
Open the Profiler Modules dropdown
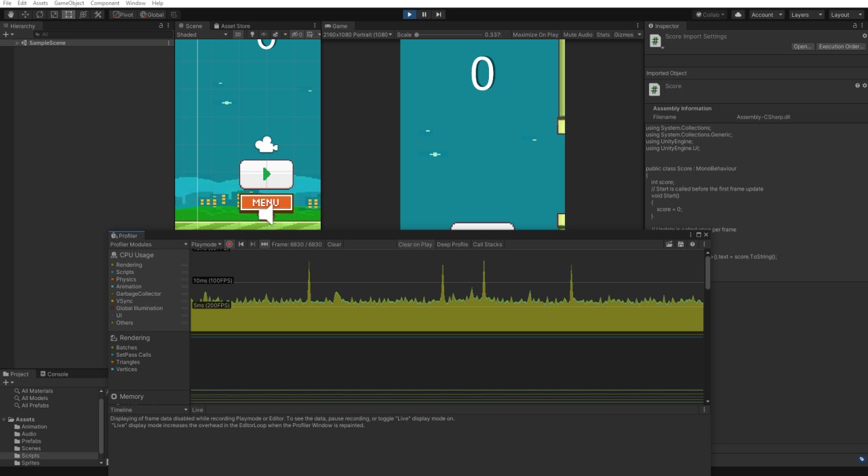click(149, 244)
